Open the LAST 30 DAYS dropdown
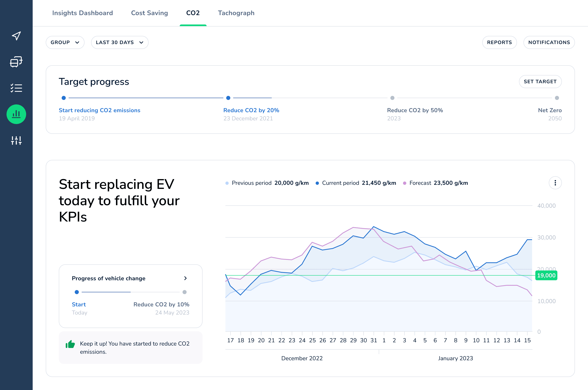The width and height of the screenshot is (588, 390). tap(119, 43)
